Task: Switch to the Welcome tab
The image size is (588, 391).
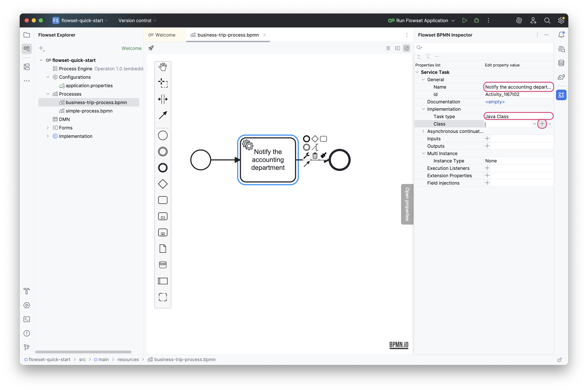Action: click(165, 35)
